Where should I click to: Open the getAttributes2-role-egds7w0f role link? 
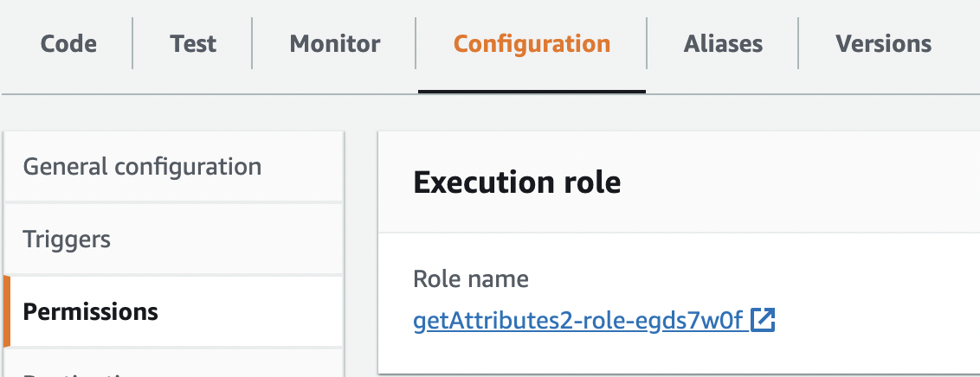(x=578, y=322)
